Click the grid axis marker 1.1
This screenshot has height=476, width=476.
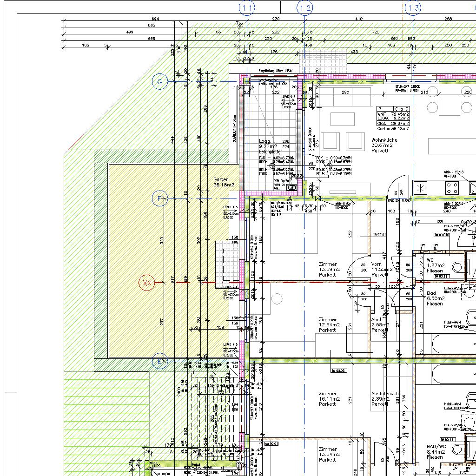click(x=247, y=7)
